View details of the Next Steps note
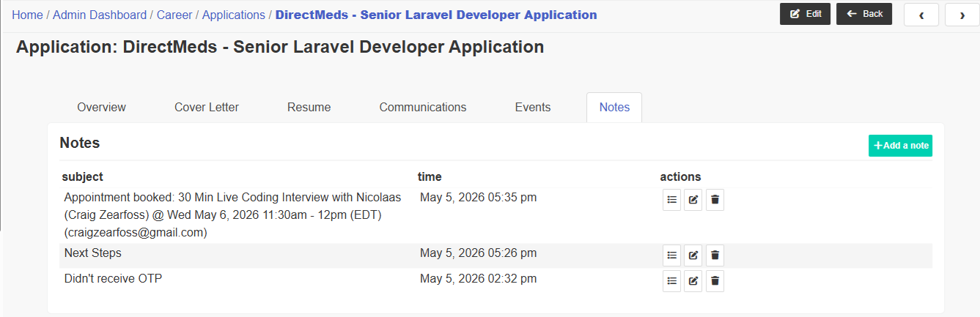 click(671, 256)
